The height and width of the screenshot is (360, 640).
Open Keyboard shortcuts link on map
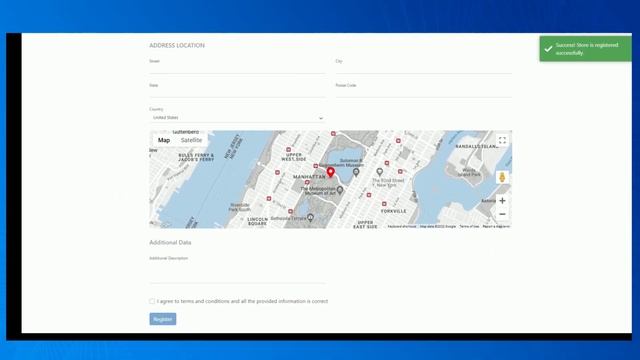(x=402, y=226)
